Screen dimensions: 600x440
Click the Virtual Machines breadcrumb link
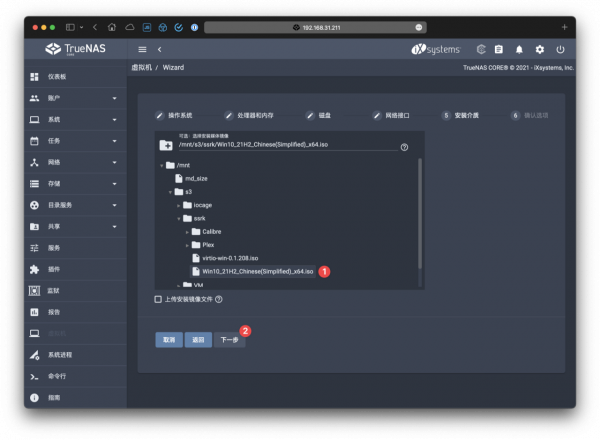pos(142,68)
